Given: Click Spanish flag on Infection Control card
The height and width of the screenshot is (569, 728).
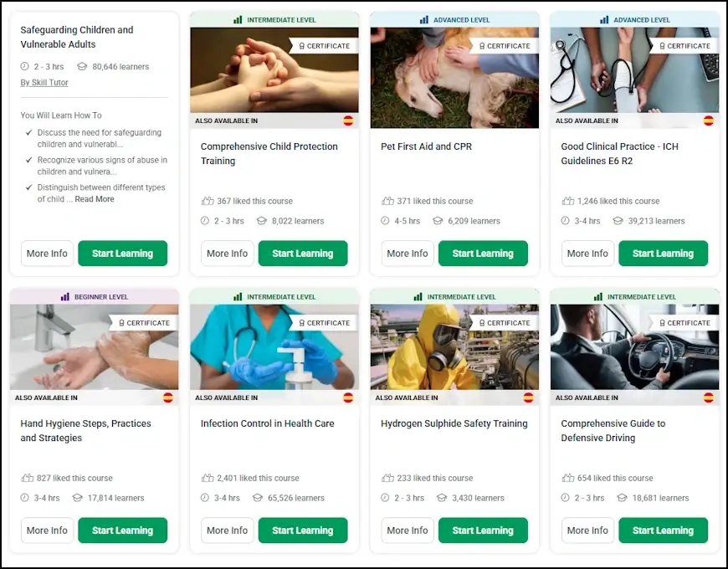Looking at the screenshot, I should [348, 397].
